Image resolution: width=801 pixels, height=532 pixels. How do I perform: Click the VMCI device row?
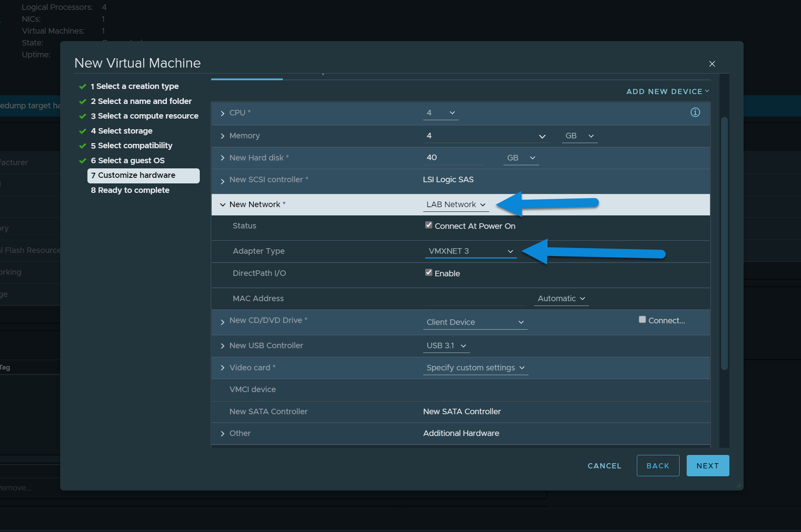point(460,390)
